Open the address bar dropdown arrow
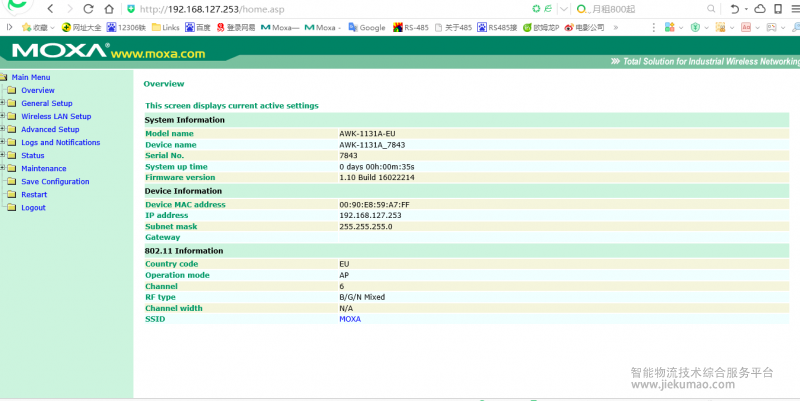The image size is (800, 401). pyautogui.click(x=564, y=9)
